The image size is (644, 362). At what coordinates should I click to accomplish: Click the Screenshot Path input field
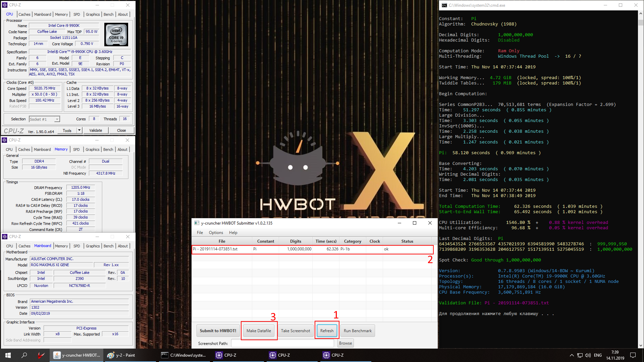coord(282,343)
